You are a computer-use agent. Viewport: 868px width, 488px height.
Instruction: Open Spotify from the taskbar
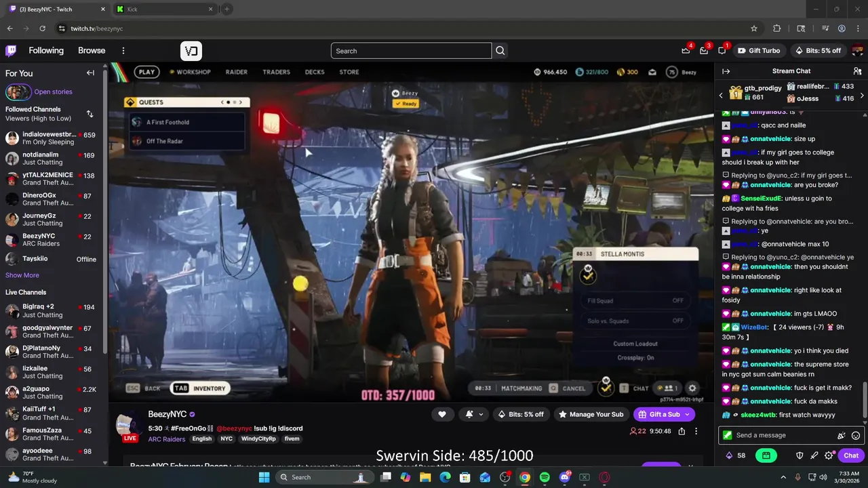pyautogui.click(x=545, y=477)
